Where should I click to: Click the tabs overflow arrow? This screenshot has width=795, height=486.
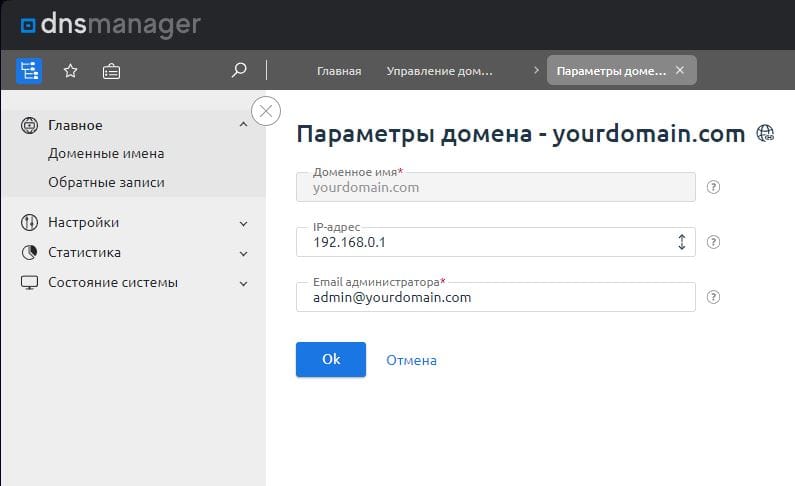pyautogui.click(x=536, y=70)
